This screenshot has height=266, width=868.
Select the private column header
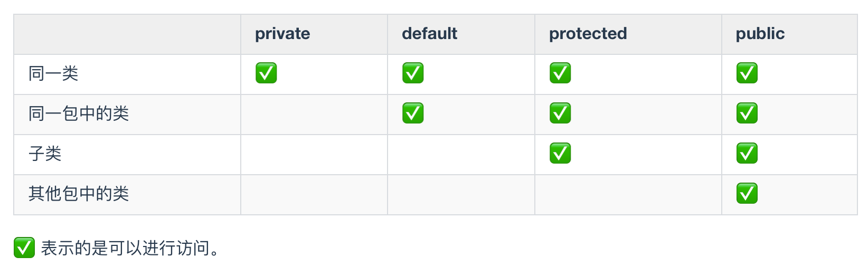[x=282, y=34]
